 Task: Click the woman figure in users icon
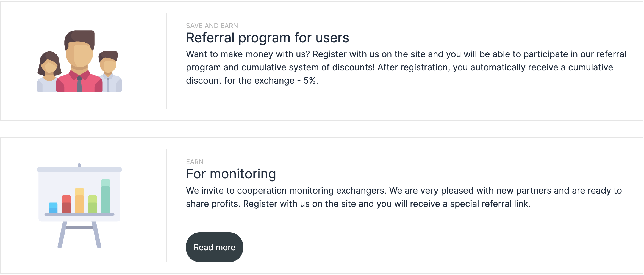[49, 72]
